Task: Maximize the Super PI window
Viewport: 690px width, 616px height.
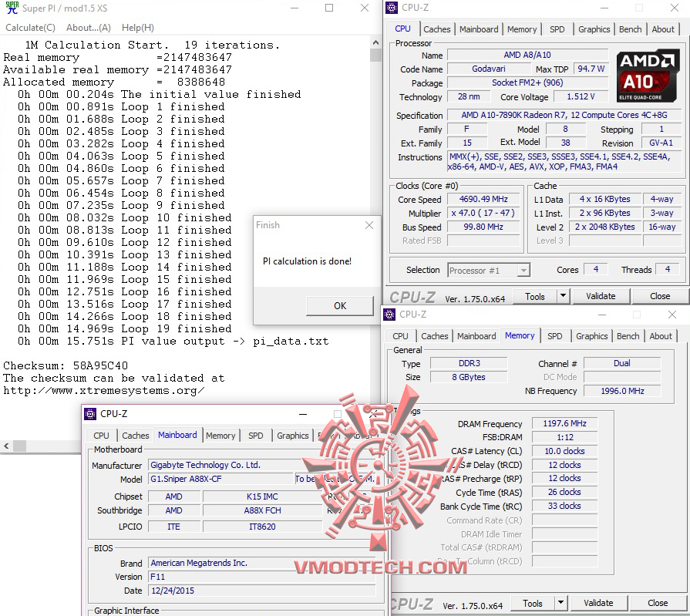Action: tap(329, 8)
